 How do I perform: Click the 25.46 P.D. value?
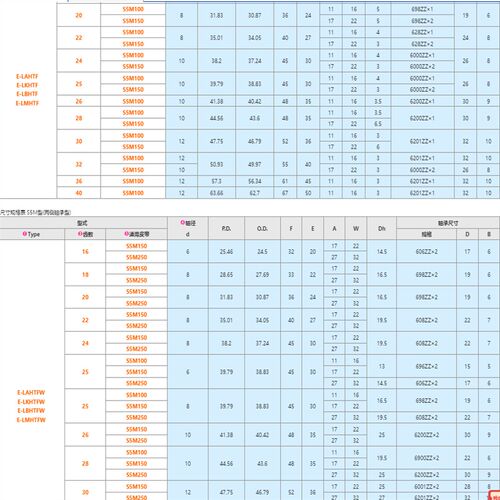coord(226,252)
